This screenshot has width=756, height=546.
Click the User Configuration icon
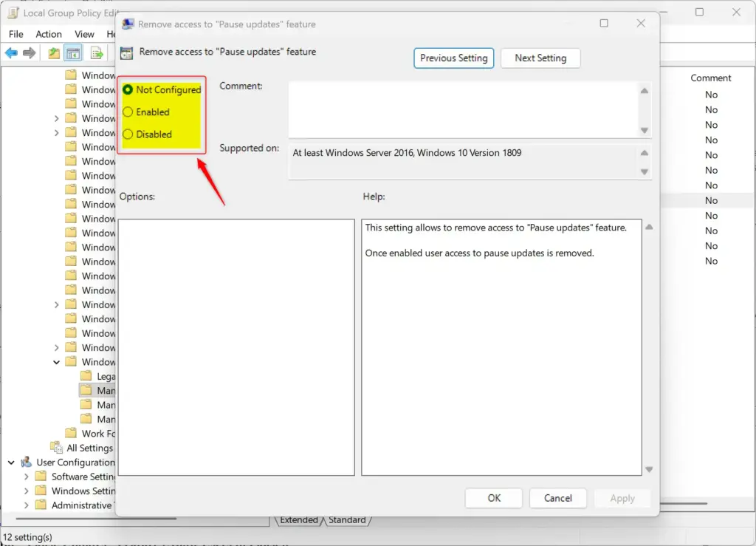(x=27, y=462)
